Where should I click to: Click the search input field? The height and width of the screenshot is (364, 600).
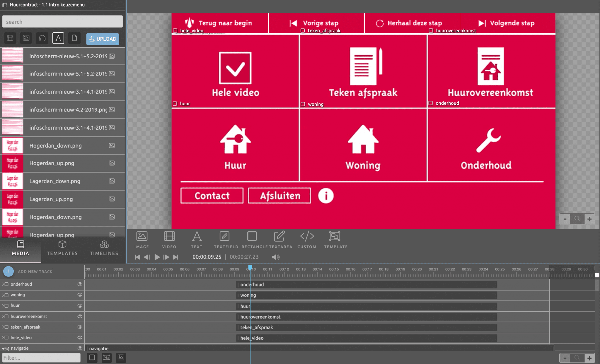tap(63, 22)
